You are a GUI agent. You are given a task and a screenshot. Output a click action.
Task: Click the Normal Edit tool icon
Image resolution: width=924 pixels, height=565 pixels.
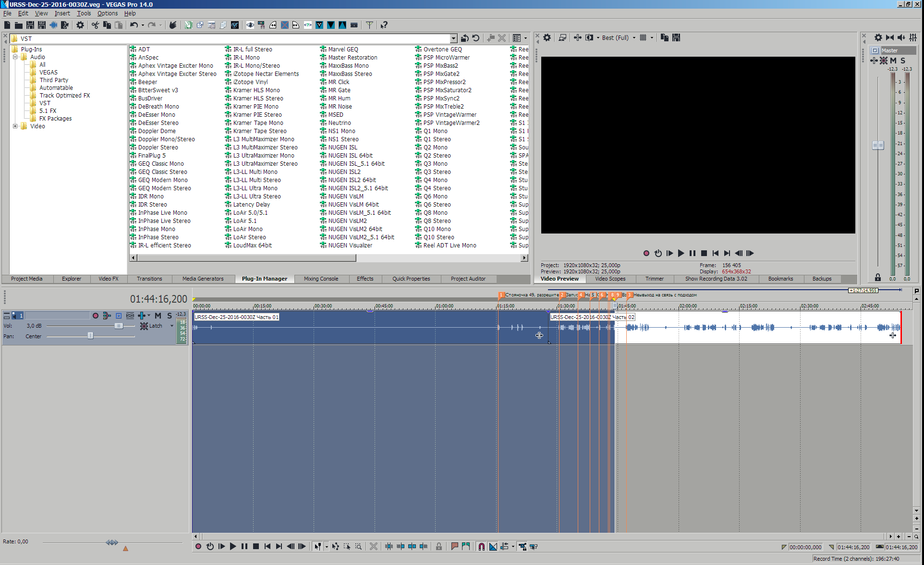pos(317,546)
